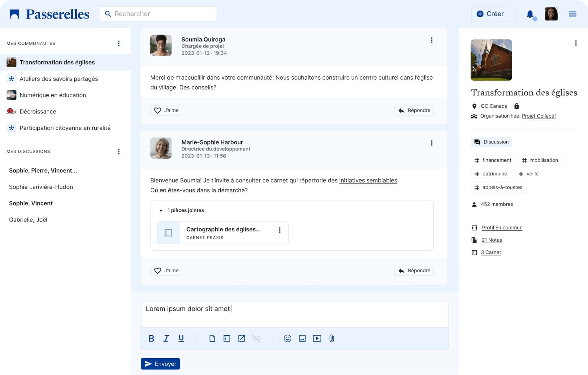Embed a video in the message
This screenshot has height=375, width=588.
click(317, 338)
